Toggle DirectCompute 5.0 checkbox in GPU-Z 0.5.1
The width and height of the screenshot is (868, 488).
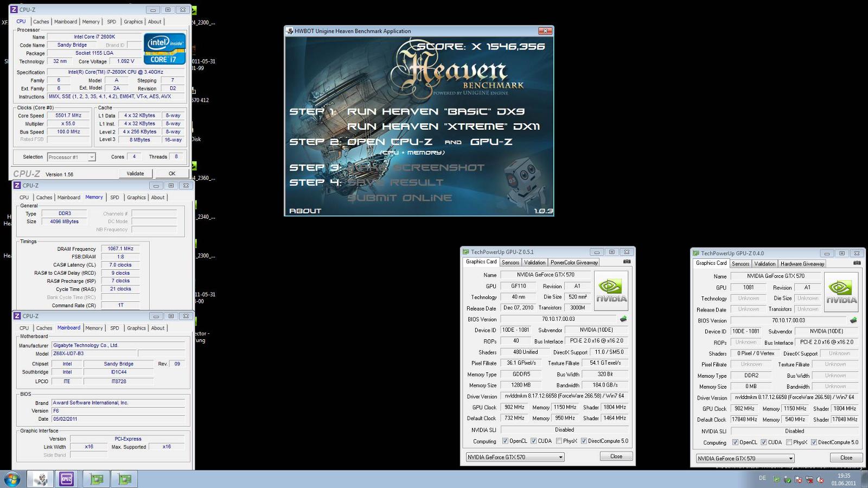(x=584, y=441)
